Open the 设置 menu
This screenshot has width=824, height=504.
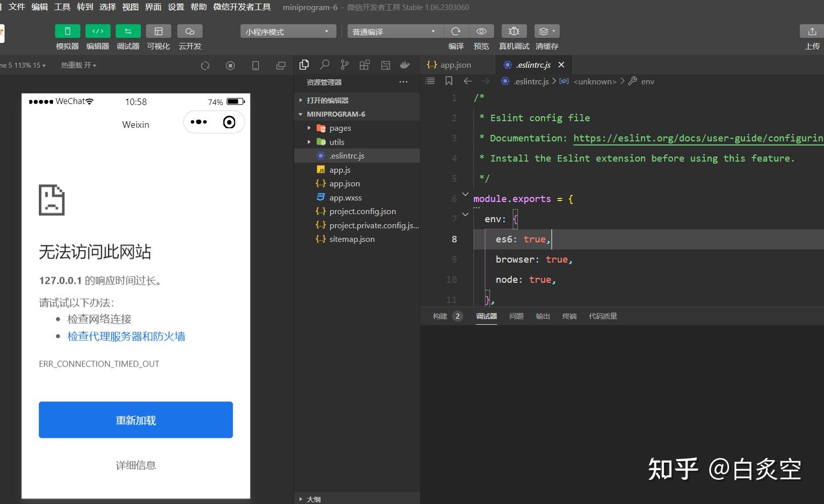click(x=176, y=7)
